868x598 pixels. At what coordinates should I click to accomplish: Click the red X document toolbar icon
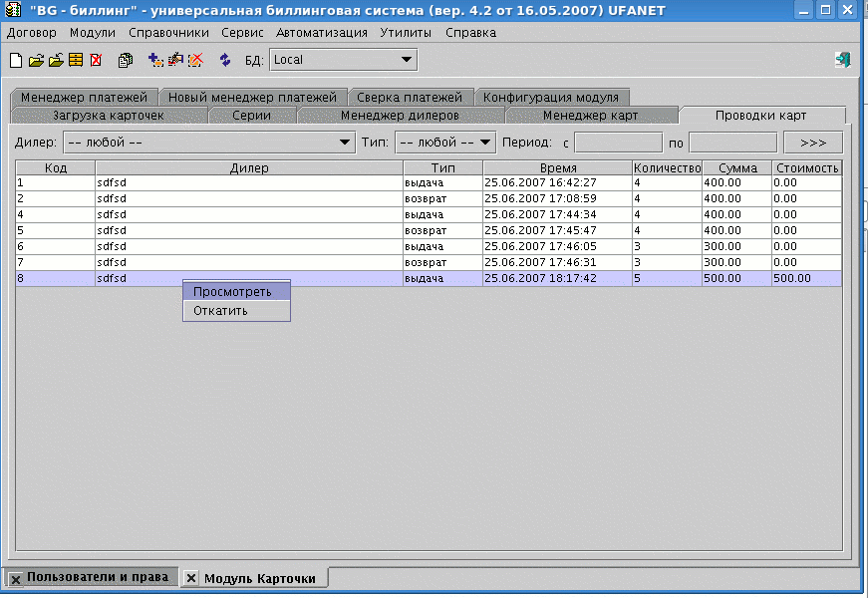(x=96, y=60)
